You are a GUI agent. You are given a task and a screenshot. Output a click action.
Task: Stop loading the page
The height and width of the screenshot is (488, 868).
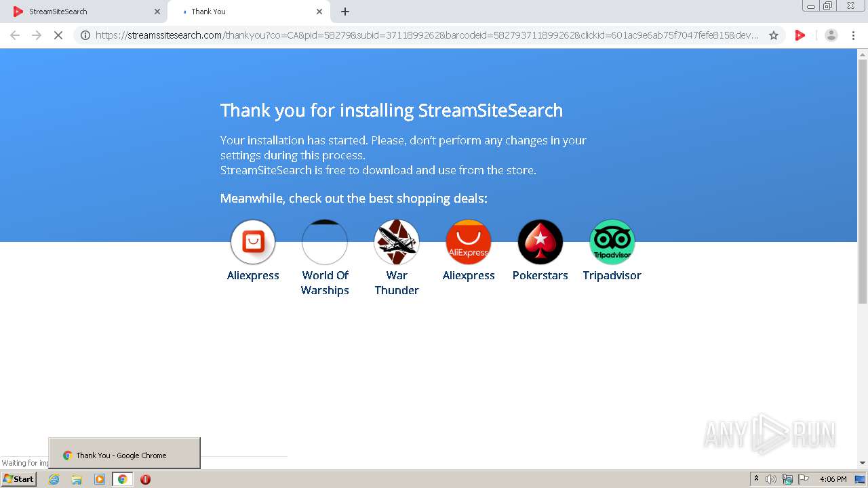(x=58, y=35)
